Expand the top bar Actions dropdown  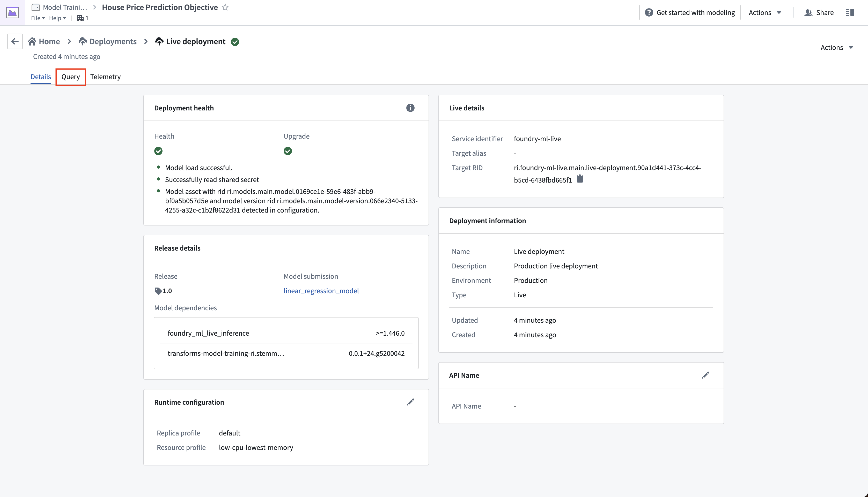(765, 13)
